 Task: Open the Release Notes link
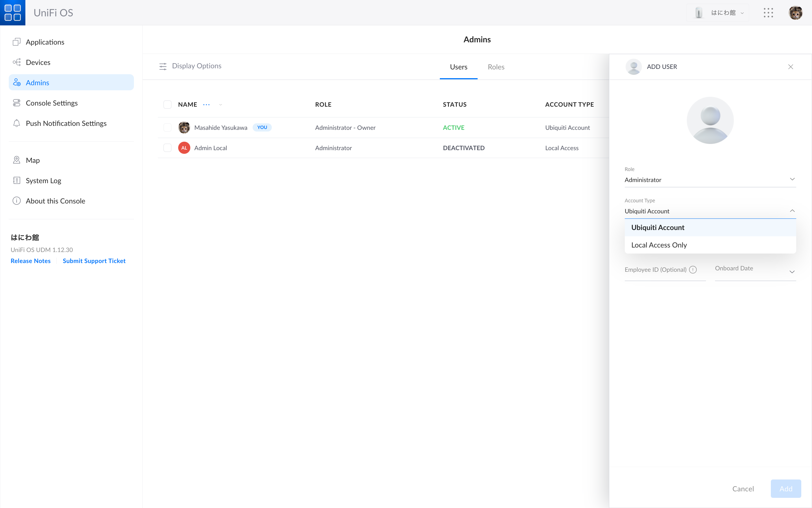[30, 261]
